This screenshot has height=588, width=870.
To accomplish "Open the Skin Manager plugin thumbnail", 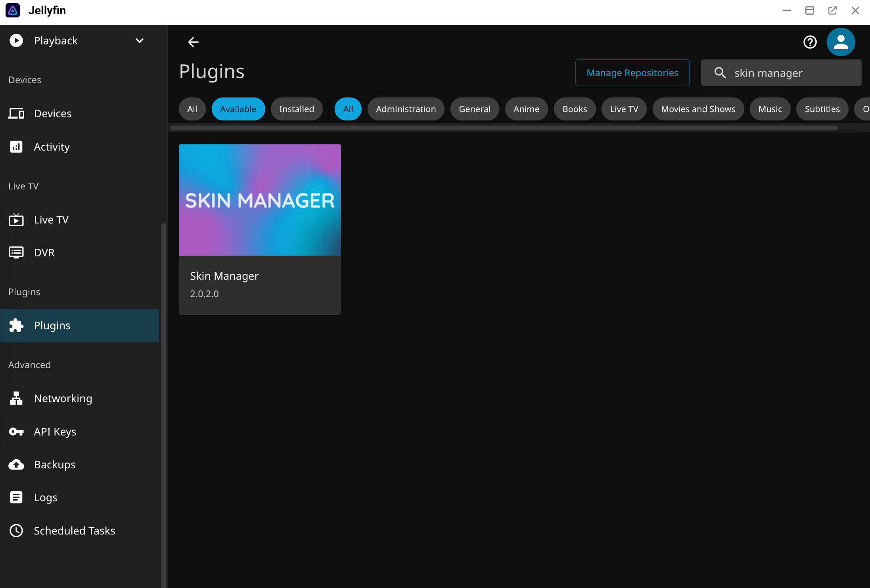I will (260, 200).
